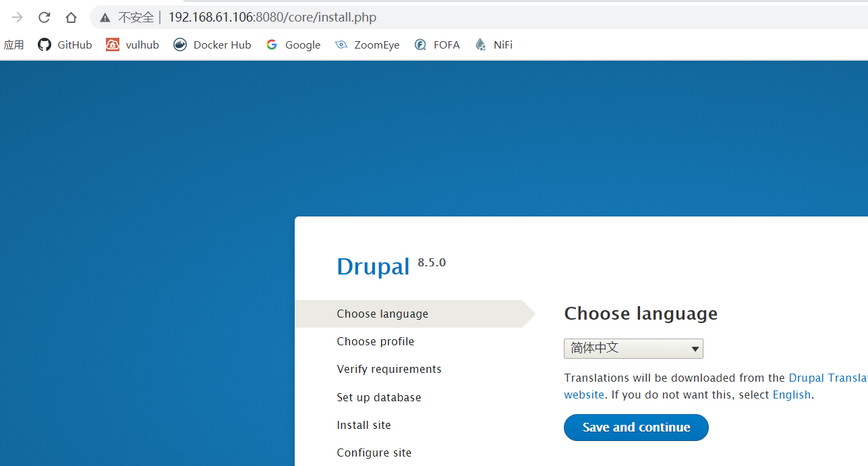
Task: Click the address bar URL
Action: [x=272, y=18]
